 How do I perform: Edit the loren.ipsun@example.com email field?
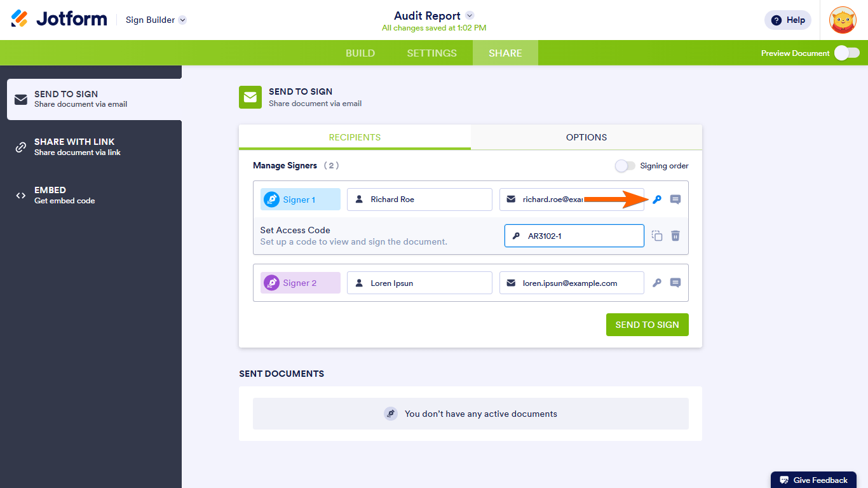tap(572, 283)
